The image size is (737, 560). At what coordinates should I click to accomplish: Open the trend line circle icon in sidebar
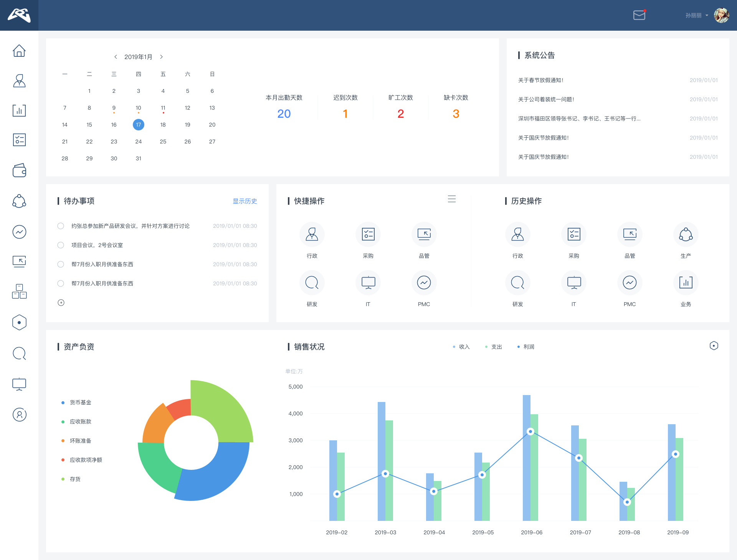click(x=19, y=232)
